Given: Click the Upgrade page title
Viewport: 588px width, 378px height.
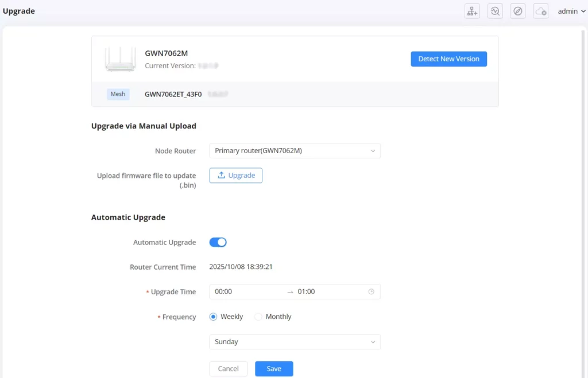Looking at the screenshot, I should click(19, 11).
